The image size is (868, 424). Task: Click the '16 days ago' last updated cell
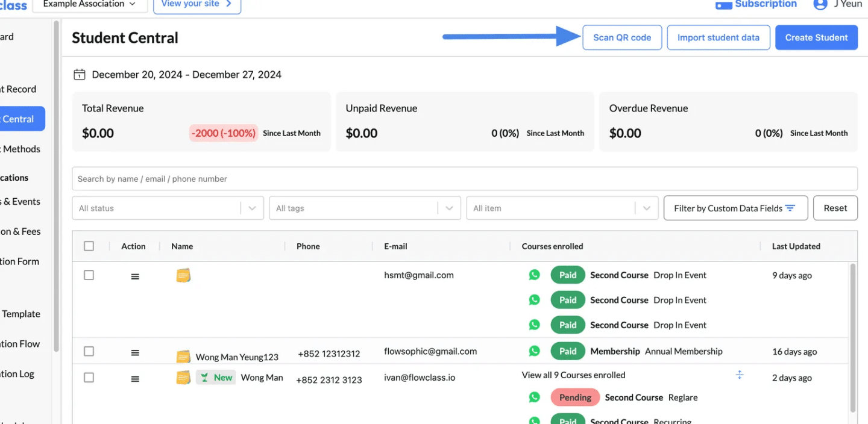click(x=794, y=352)
